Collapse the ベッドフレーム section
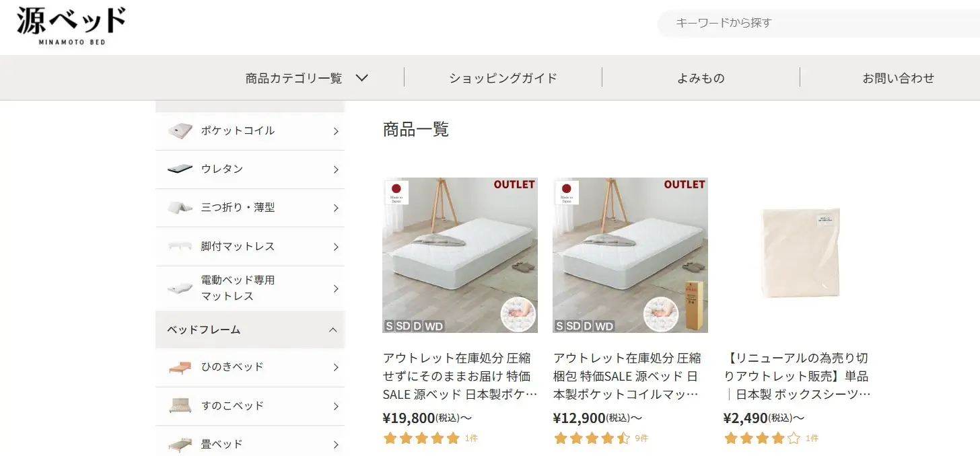980x456 pixels. point(332,330)
